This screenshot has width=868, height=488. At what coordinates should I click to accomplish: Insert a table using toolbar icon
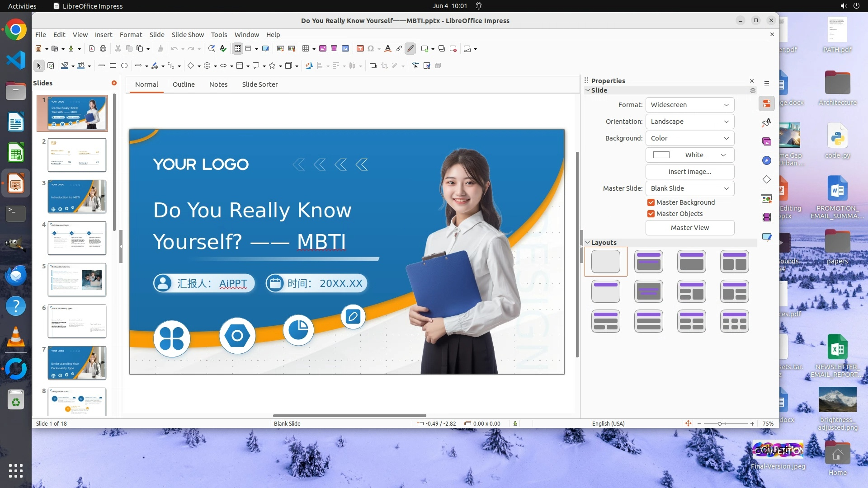pos(306,49)
